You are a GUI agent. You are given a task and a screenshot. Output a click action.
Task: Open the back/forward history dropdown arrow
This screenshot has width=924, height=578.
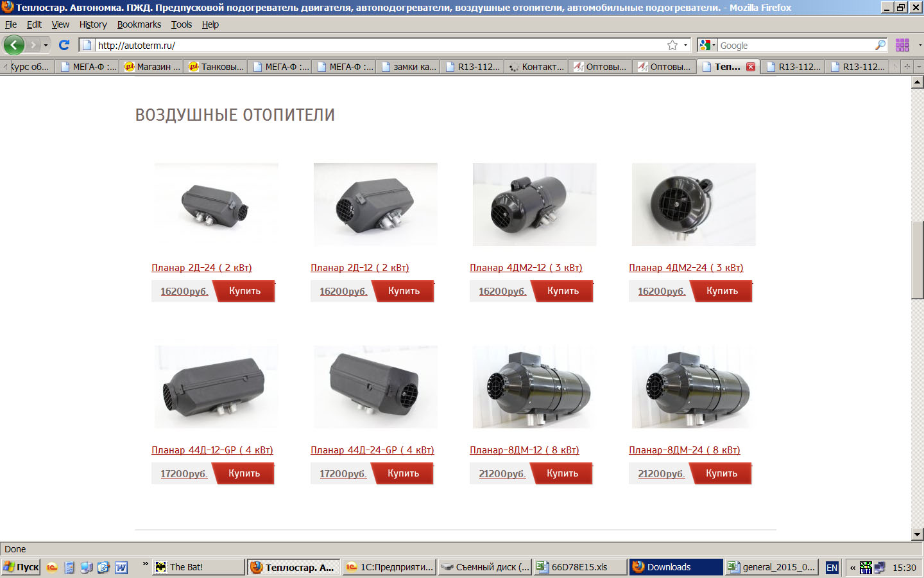pos(46,45)
